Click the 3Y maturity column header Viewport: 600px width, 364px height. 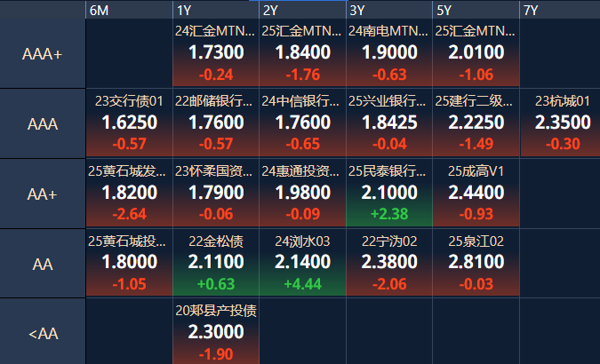coord(389,10)
